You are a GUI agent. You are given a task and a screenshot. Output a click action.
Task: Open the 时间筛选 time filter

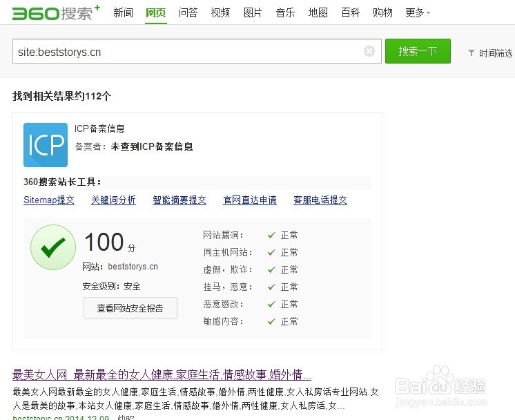[x=490, y=53]
